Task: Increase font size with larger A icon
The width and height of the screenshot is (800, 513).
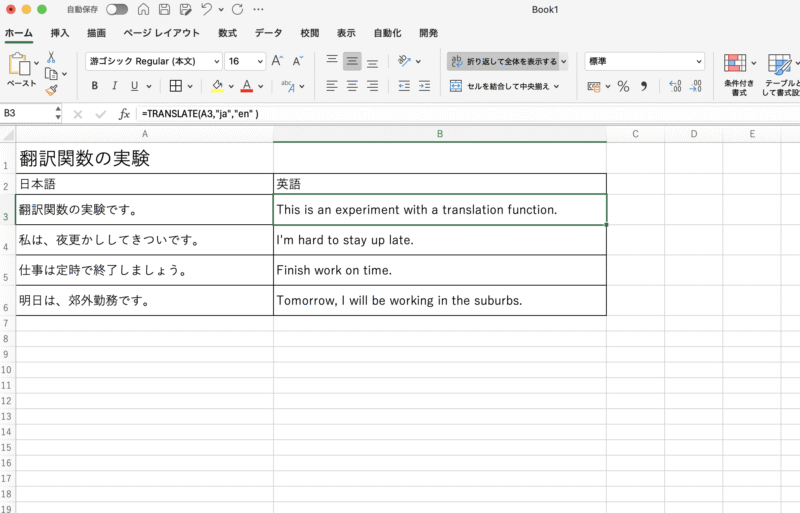Action: coord(278,61)
